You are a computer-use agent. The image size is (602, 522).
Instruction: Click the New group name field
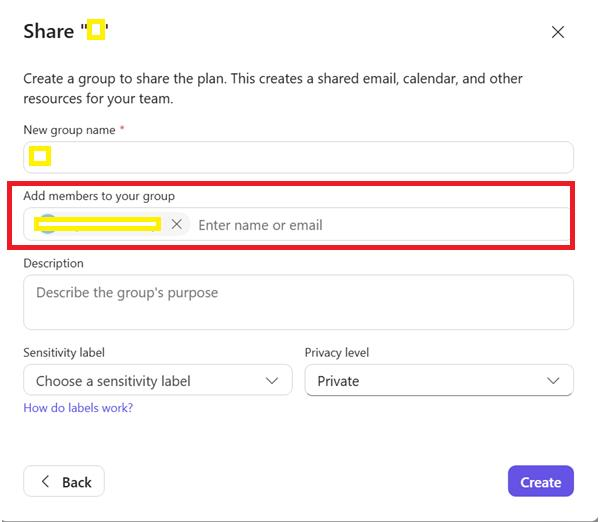tap(298, 157)
